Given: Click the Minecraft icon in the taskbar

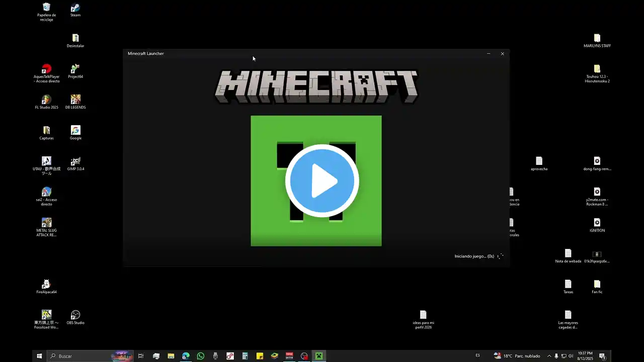Looking at the screenshot, I should click(x=319, y=356).
